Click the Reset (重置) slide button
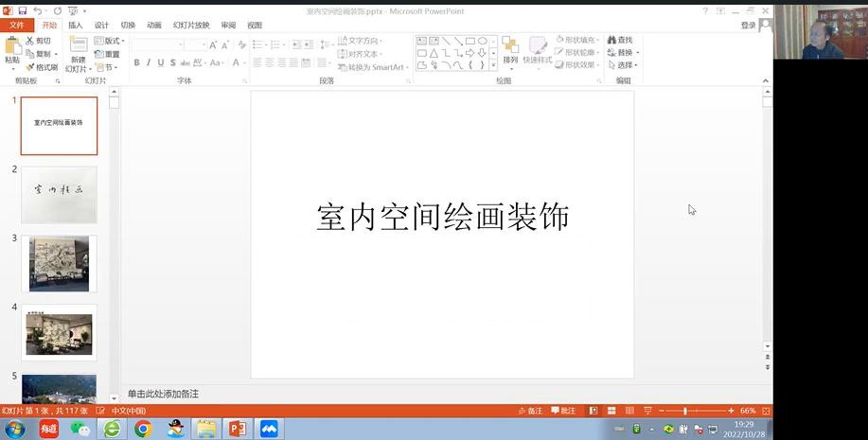 108,54
